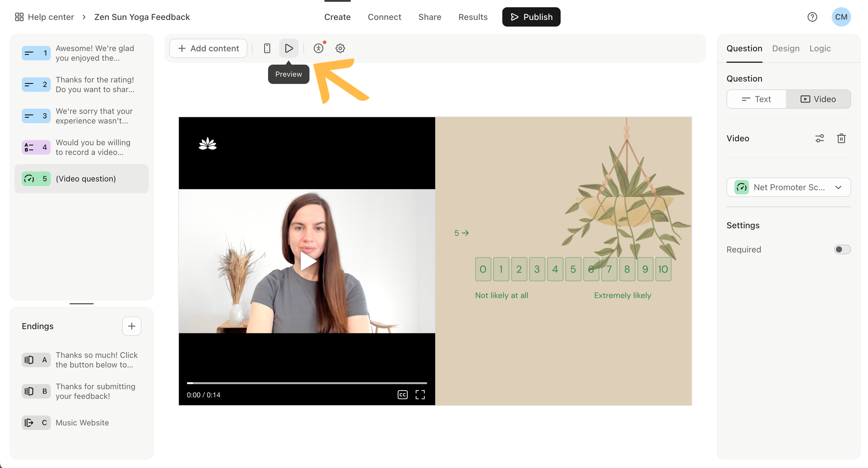Select NPS score 9
This screenshot has height=468, width=868.
645,269
